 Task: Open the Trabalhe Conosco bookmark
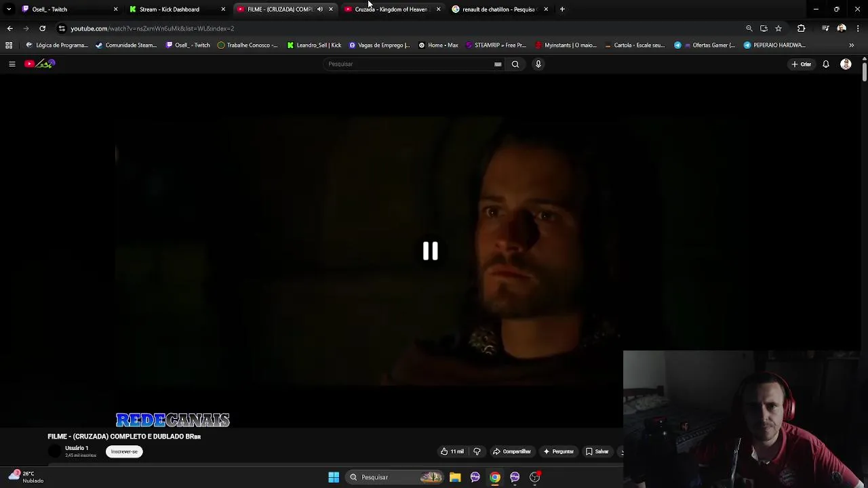[248, 45]
